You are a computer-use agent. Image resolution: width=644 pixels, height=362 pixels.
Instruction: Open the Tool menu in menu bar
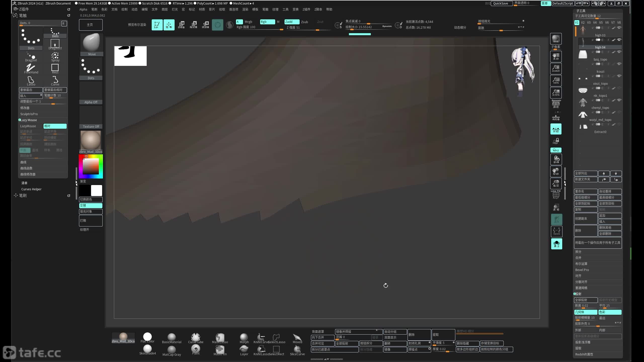pyautogui.click(x=285, y=9)
